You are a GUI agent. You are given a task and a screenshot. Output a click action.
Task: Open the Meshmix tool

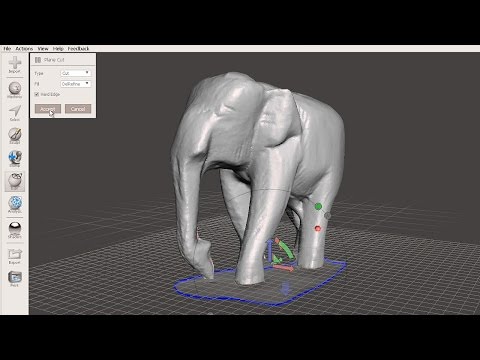click(15, 90)
